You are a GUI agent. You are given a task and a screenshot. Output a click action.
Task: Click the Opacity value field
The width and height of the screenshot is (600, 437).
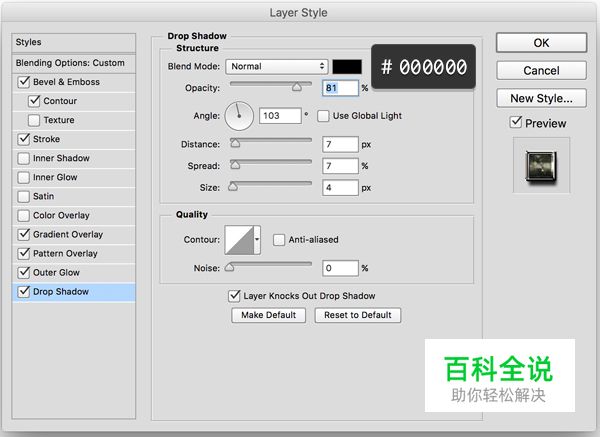coord(340,88)
